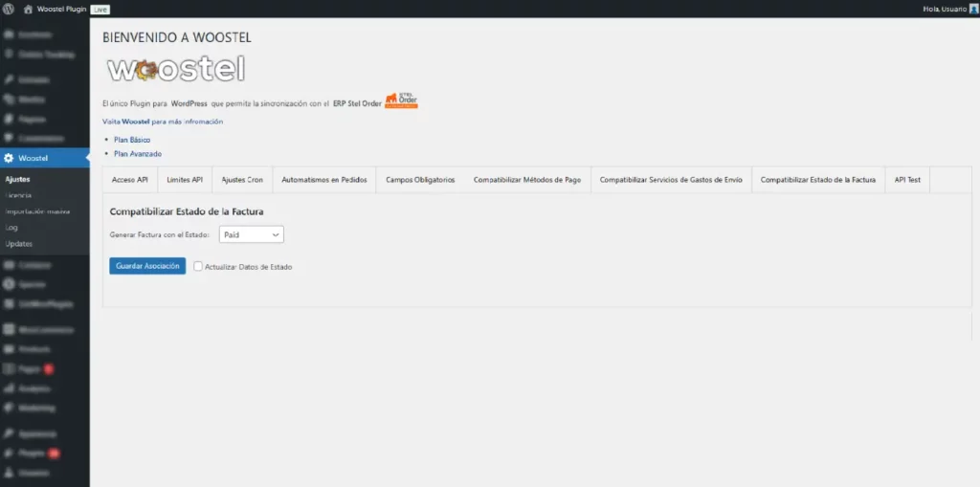Click the user avatar in admin bar
The height and width of the screenshot is (487, 980).
[973, 9]
